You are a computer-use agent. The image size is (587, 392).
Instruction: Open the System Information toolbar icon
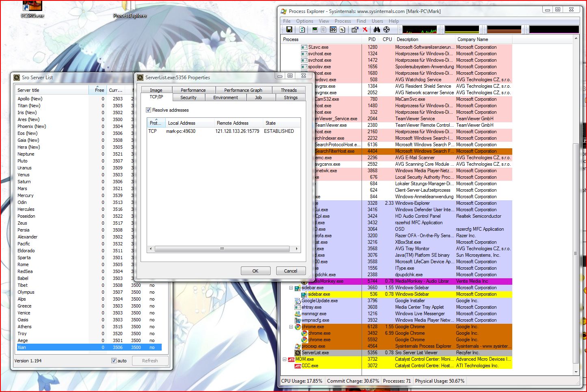click(315, 30)
